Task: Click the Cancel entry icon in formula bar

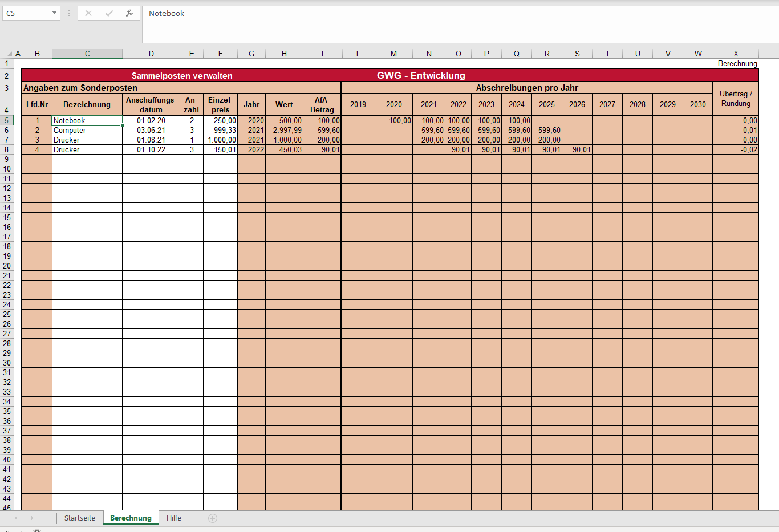Action: tap(88, 13)
